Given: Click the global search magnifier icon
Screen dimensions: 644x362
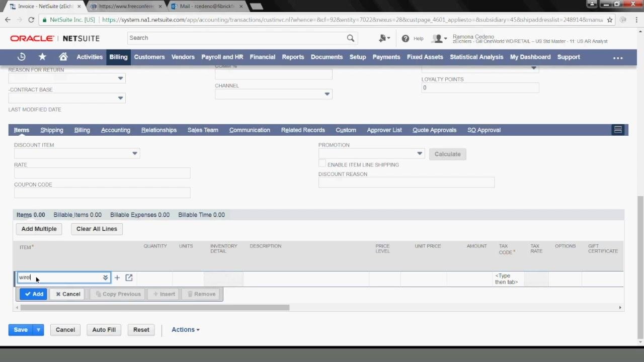Looking at the screenshot, I should point(351,38).
